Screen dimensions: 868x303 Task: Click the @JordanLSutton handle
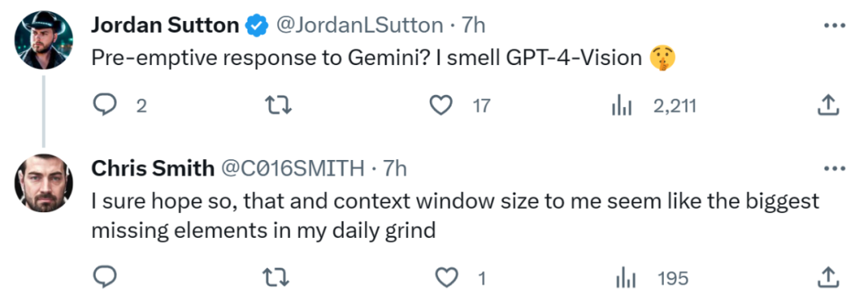(360, 25)
